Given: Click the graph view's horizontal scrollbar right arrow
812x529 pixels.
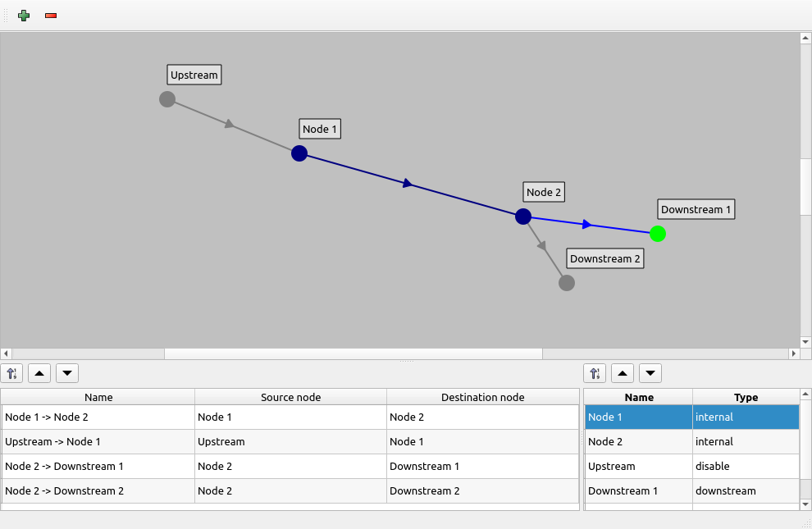Looking at the screenshot, I should [793, 353].
